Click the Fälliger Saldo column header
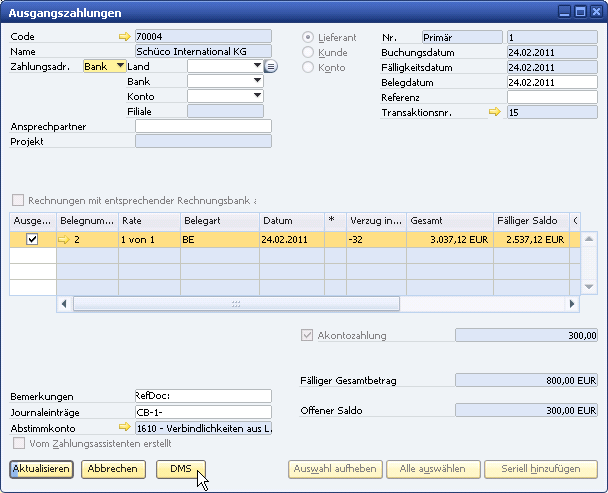 [530, 220]
